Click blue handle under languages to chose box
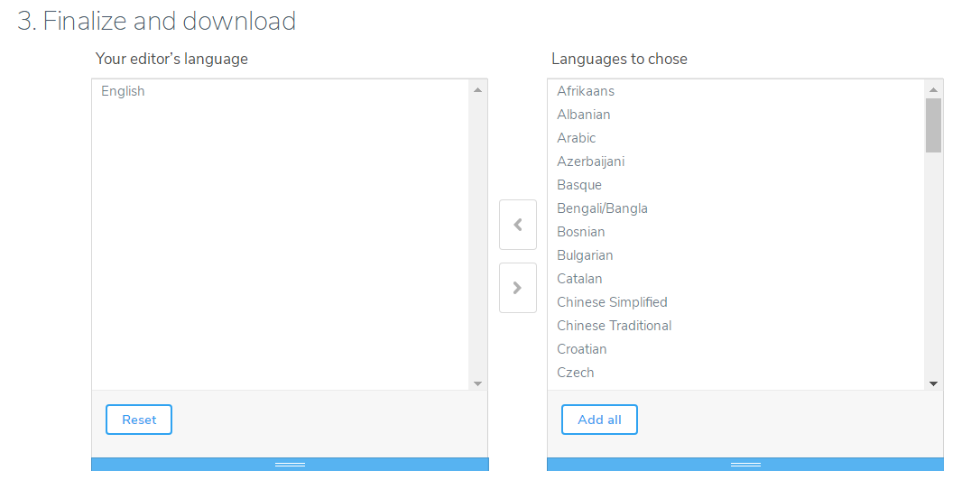This screenshot has height=480, width=980. [745, 465]
